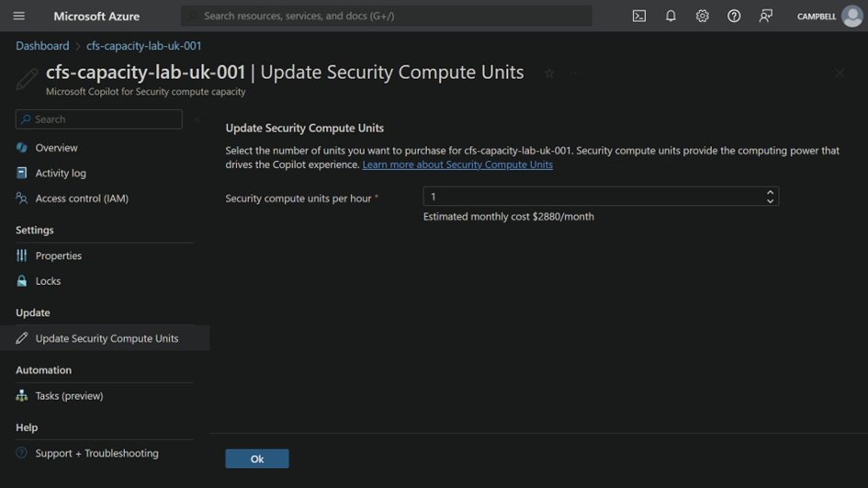
Task: Open Cloud Shell from the top bar
Action: tap(638, 16)
